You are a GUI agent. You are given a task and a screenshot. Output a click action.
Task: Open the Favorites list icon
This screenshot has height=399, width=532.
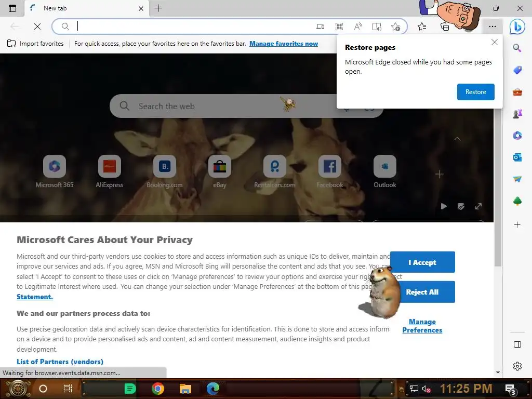click(422, 26)
